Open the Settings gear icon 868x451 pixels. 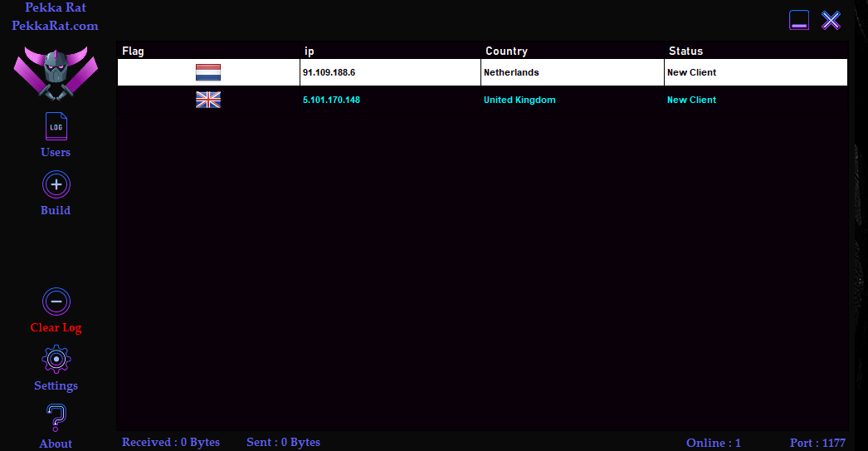56,360
